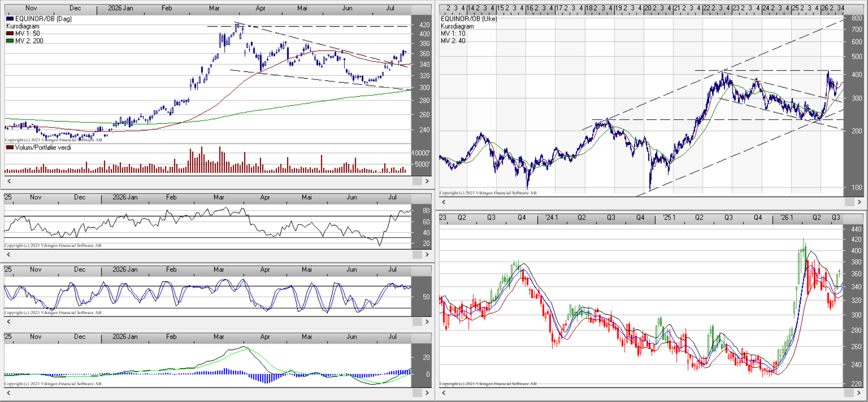Select the EQUINOR/OB (Uke) chart title

pyautogui.click(x=469, y=19)
